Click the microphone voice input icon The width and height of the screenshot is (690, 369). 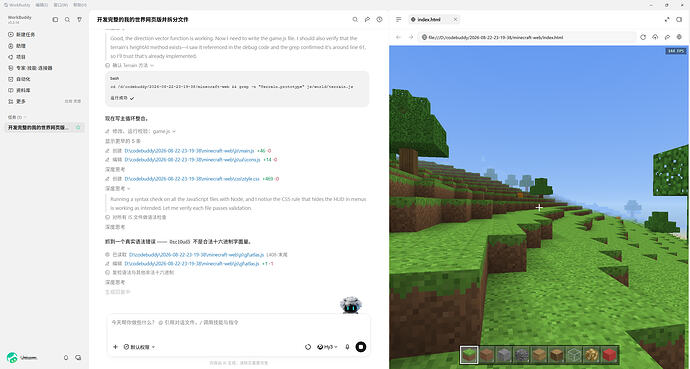pos(347,347)
